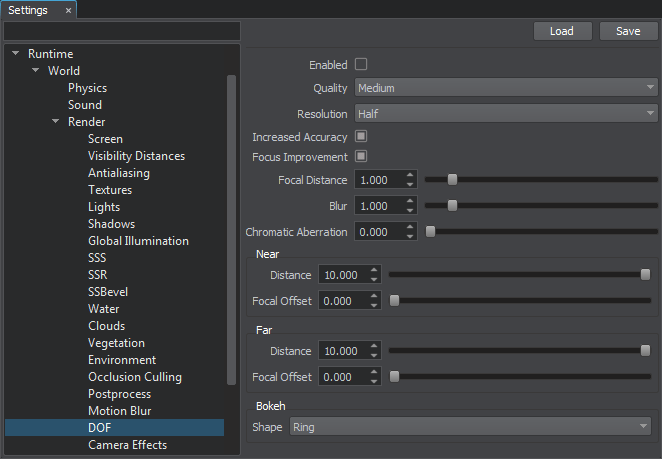
Task: Click the Load button
Action: (562, 31)
